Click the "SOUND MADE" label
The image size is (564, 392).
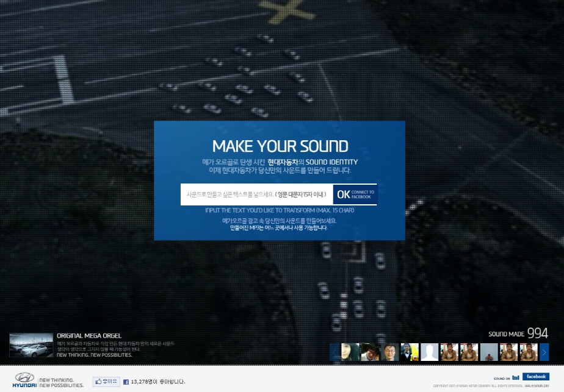point(506,334)
